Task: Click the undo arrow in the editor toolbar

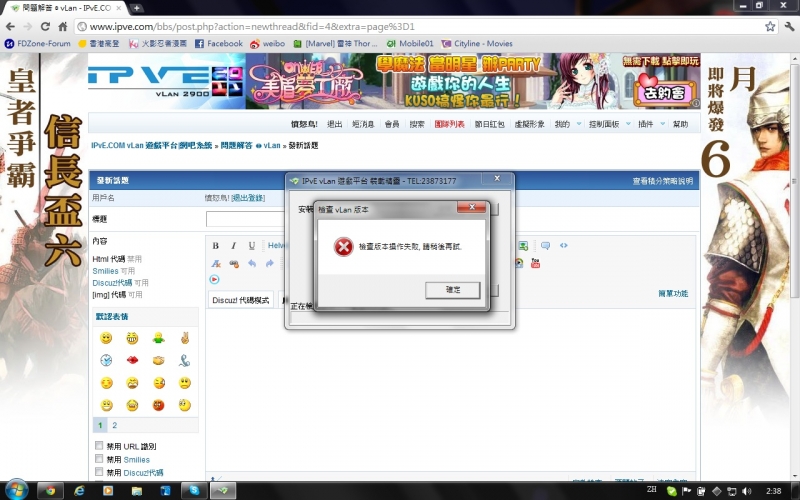Action: click(x=251, y=263)
